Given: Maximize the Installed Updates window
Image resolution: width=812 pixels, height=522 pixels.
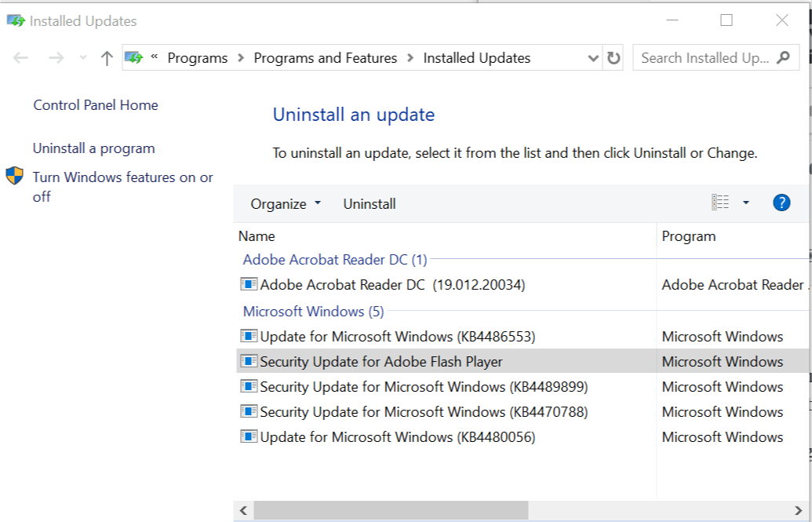Looking at the screenshot, I should point(726,20).
